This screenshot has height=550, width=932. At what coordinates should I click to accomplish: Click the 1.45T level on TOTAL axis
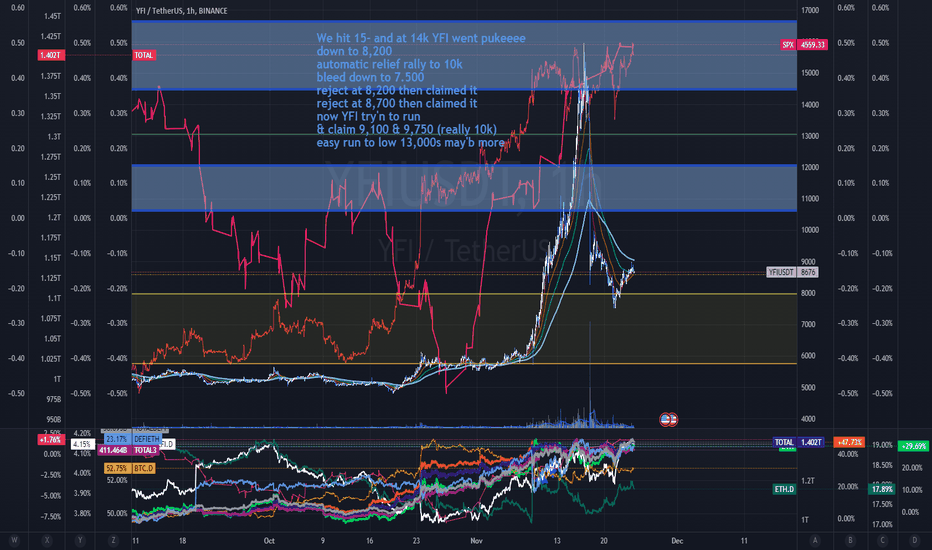click(52, 16)
